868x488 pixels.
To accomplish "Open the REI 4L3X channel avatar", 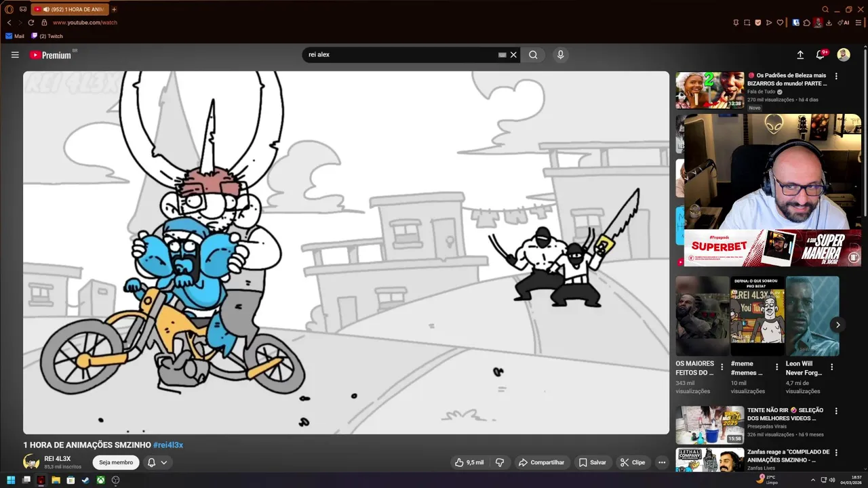I will (31, 462).
